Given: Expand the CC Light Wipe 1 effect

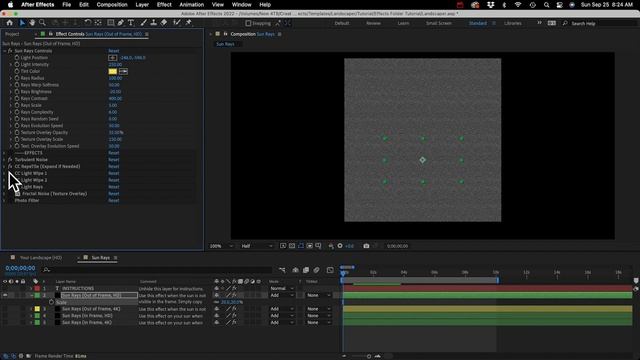Looking at the screenshot, I should tap(4, 173).
